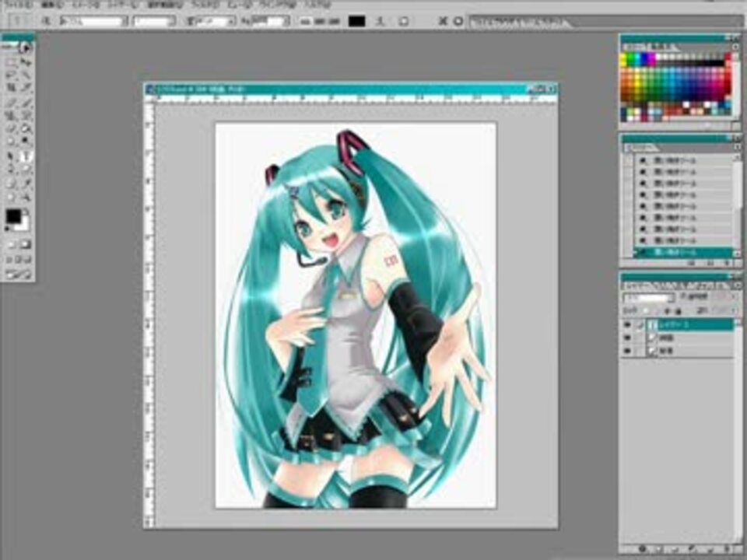Select the Eraser tool
747x560 pixels.
[11, 128]
